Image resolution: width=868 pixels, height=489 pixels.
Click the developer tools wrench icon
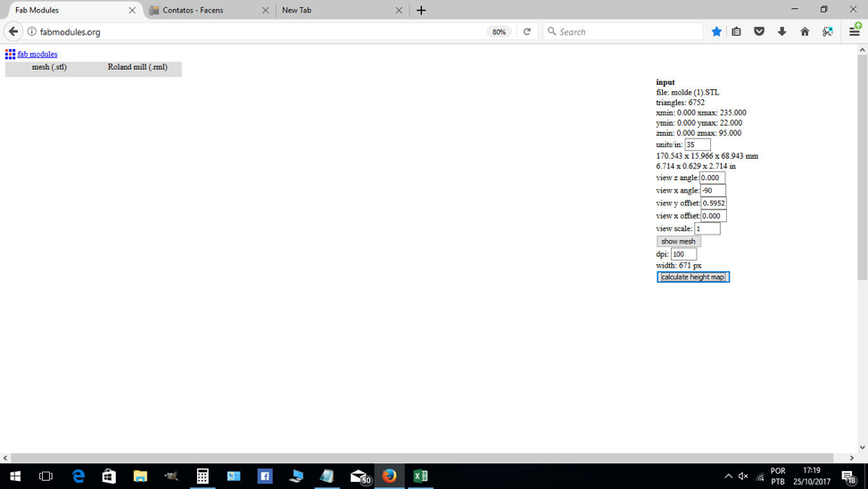coord(828,31)
